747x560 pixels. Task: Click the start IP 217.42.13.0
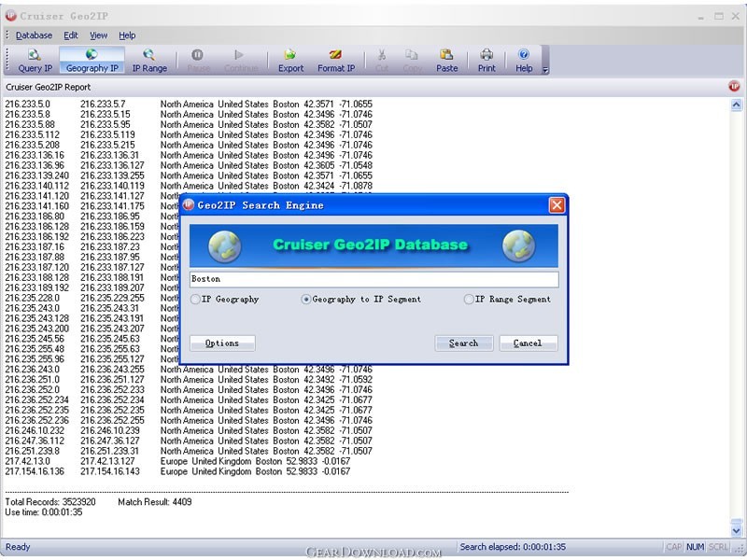click(x=27, y=461)
